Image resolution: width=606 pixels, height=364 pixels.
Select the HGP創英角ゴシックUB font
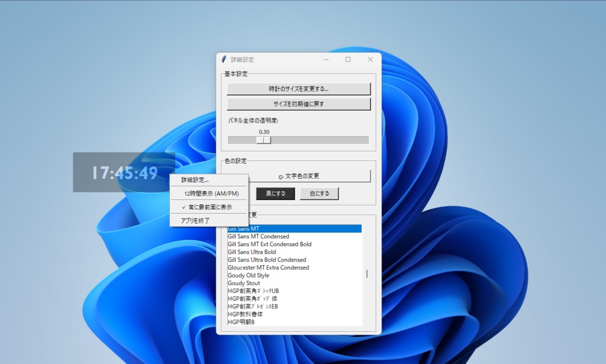click(x=295, y=291)
